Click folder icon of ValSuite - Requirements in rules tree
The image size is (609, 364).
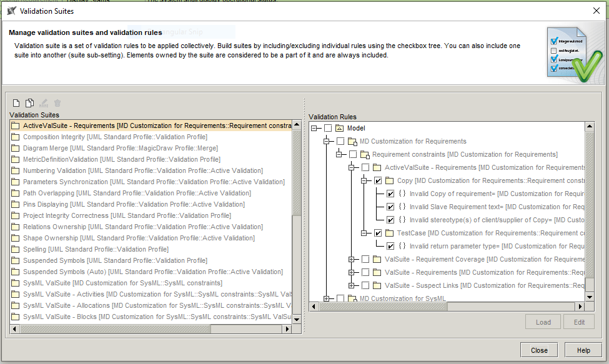pos(377,272)
